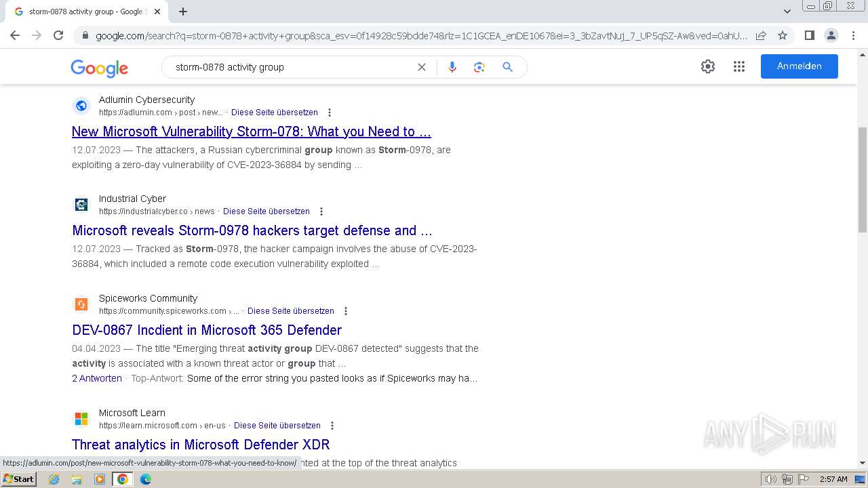This screenshot has height=488, width=868.
Task: Submit search with magnifier icon
Action: tap(507, 67)
